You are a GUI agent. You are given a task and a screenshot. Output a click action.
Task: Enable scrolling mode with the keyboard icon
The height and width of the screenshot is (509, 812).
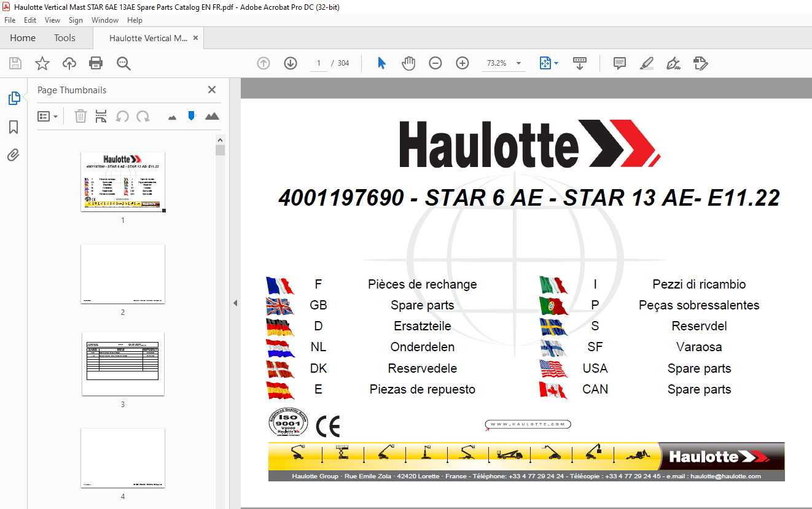click(x=580, y=63)
